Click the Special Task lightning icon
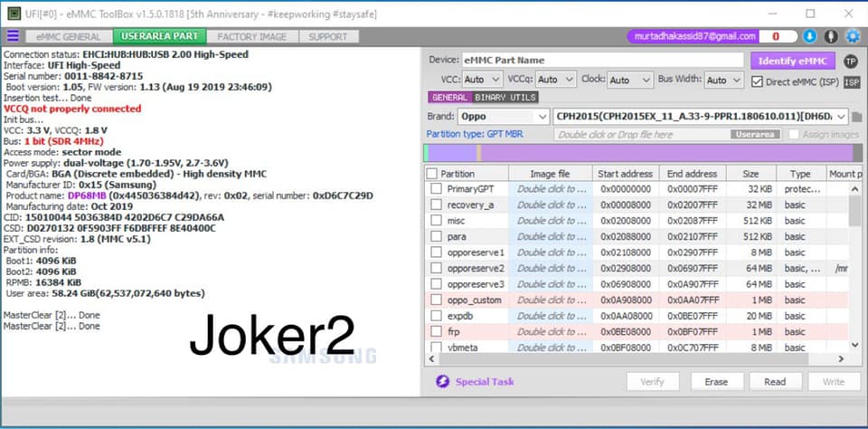868x429 pixels. 442,381
